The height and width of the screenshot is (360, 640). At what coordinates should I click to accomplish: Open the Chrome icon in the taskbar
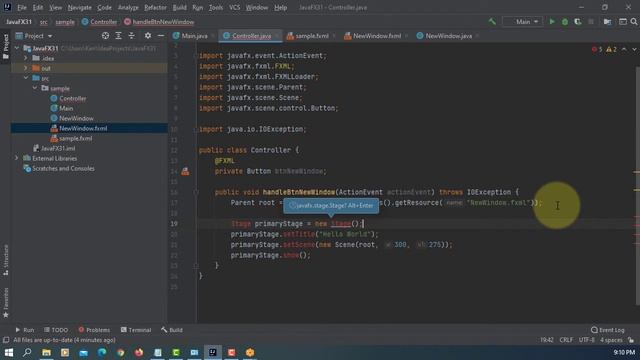click(120, 352)
